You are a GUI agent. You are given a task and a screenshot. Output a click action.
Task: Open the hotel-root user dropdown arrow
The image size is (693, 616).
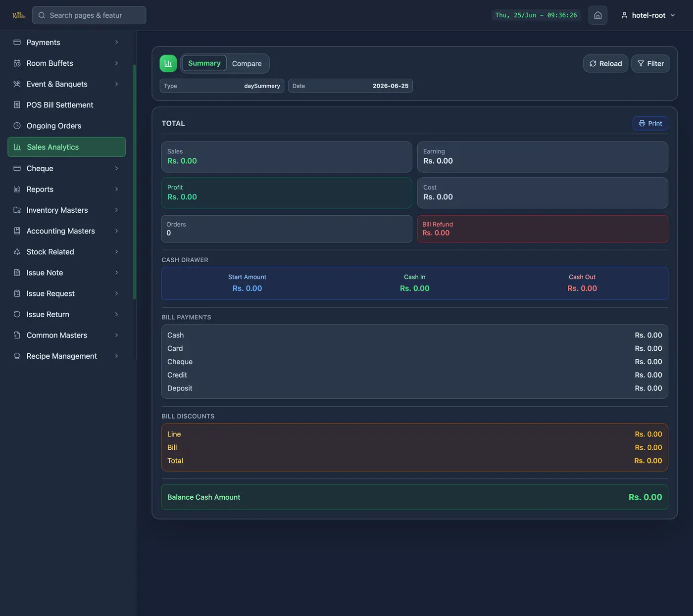672,15
